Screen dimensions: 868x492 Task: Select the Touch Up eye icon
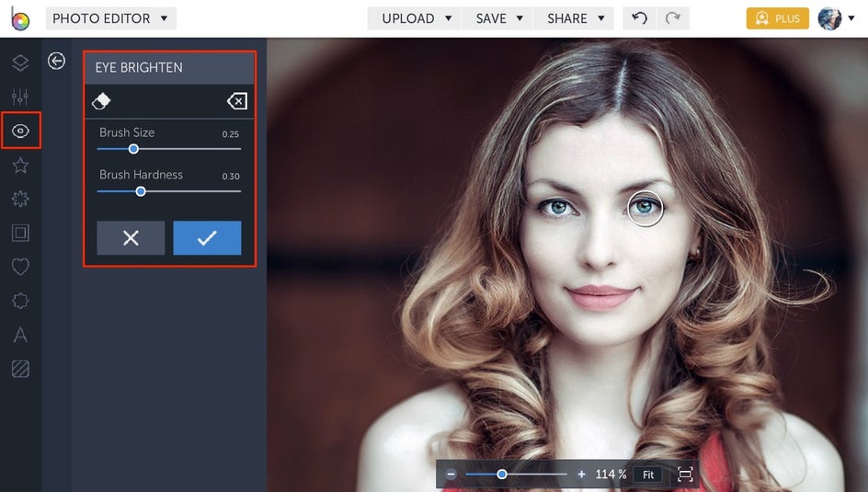click(20, 132)
